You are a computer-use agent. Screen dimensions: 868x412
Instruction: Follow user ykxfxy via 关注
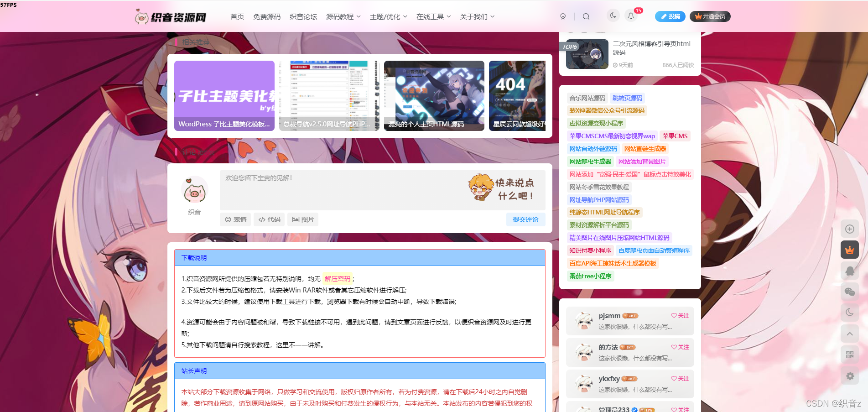(680, 379)
